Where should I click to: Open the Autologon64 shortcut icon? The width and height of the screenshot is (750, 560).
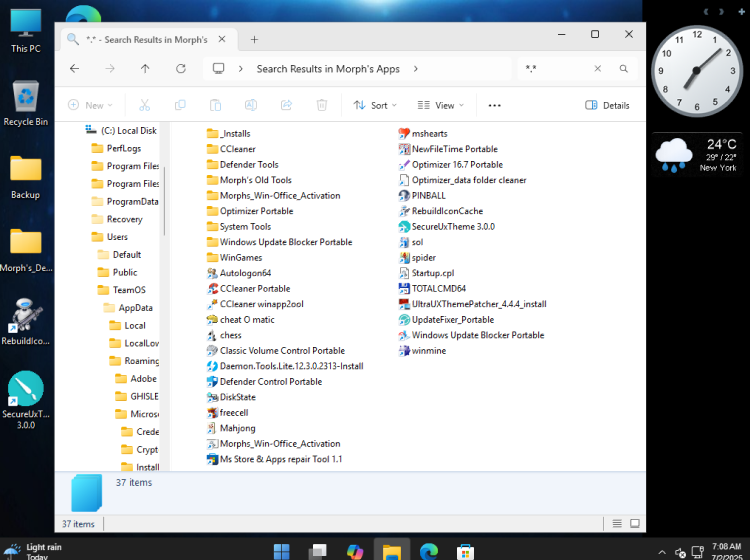(212, 273)
